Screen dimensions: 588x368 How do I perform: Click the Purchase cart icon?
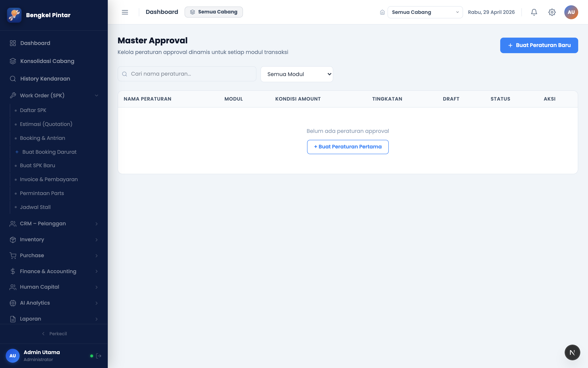click(x=13, y=256)
